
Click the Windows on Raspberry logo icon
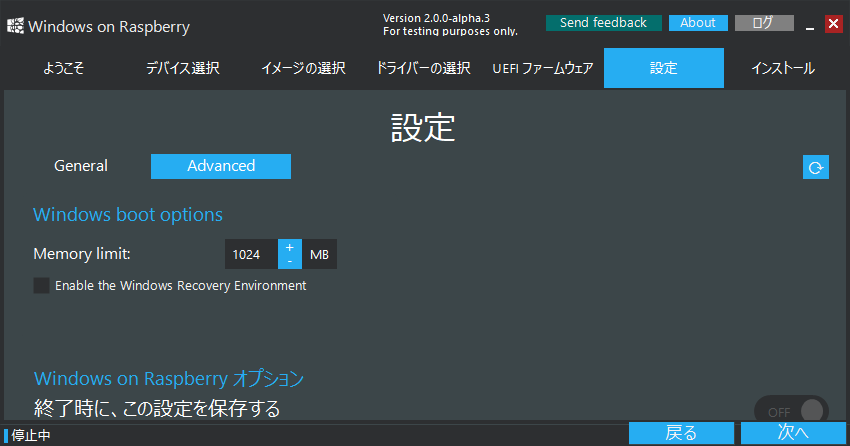[15, 26]
